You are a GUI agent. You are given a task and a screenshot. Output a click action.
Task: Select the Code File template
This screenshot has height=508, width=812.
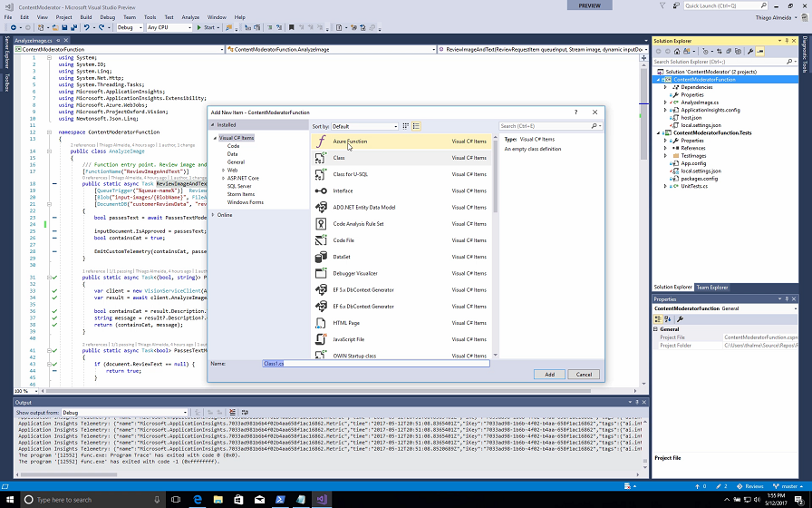pos(401,240)
